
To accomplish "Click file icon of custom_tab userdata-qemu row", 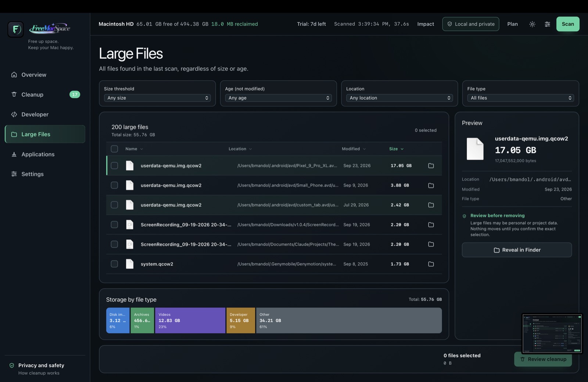I will (130, 205).
